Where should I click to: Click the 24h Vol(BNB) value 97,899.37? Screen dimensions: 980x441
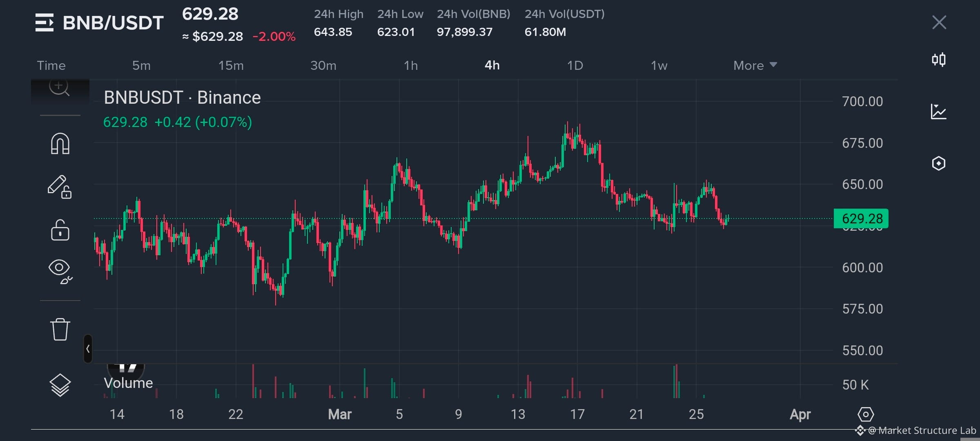465,32
